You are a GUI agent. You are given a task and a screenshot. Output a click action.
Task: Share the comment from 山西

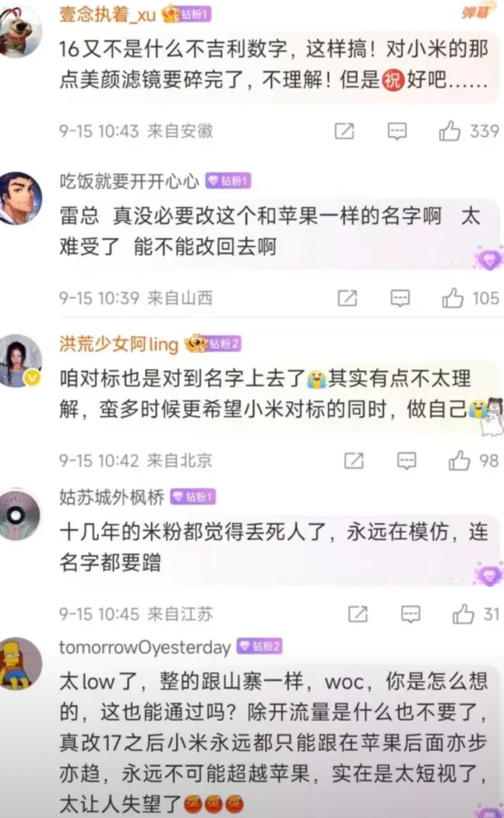coord(347,299)
